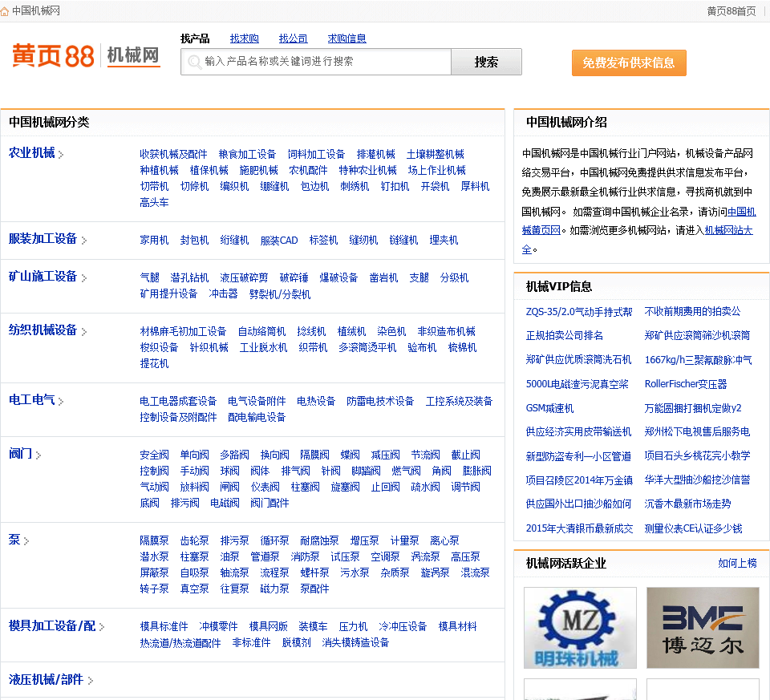The width and height of the screenshot is (770, 700).
Task: Open 劈裂机/分裂机 link
Action: click(280, 294)
